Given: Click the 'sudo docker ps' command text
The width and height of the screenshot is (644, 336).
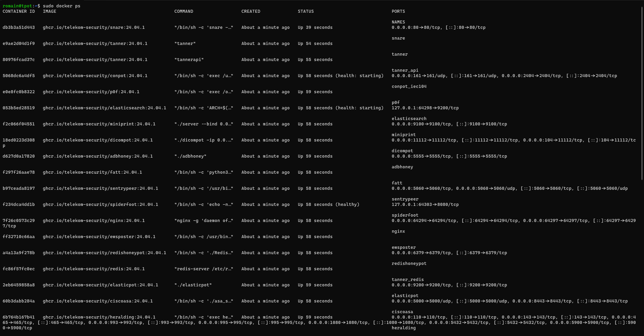Looking at the screenshot, I should point(61,6).
